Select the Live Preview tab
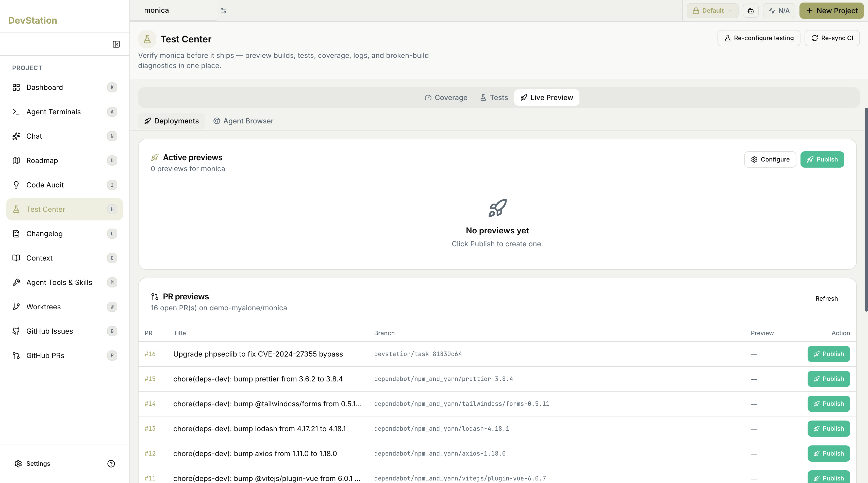 pyautogui.click(x=546, y=98)
